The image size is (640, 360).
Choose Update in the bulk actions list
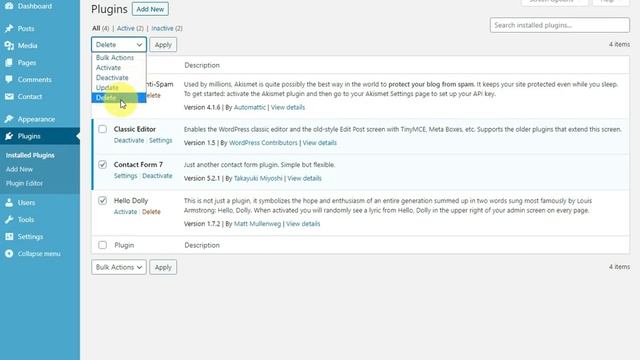(x=118, y=88)
